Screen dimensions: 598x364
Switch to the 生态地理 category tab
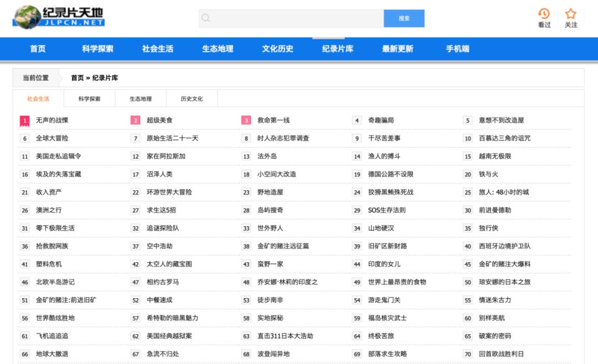140,99
